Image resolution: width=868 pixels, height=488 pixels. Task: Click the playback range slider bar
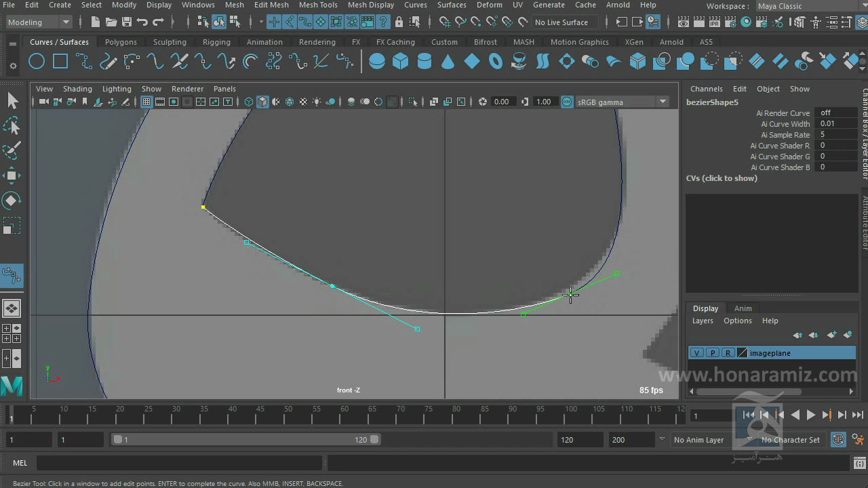coord(246,440)
